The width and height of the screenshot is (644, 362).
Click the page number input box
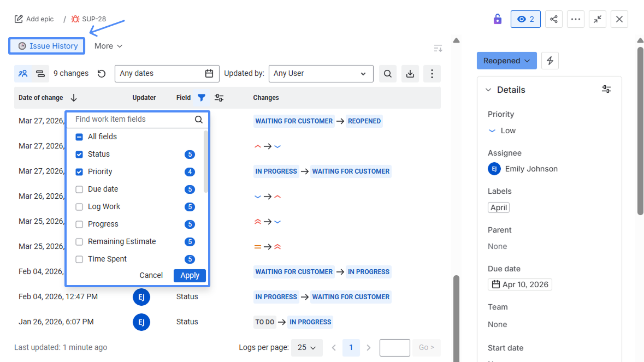pos(395,348)
